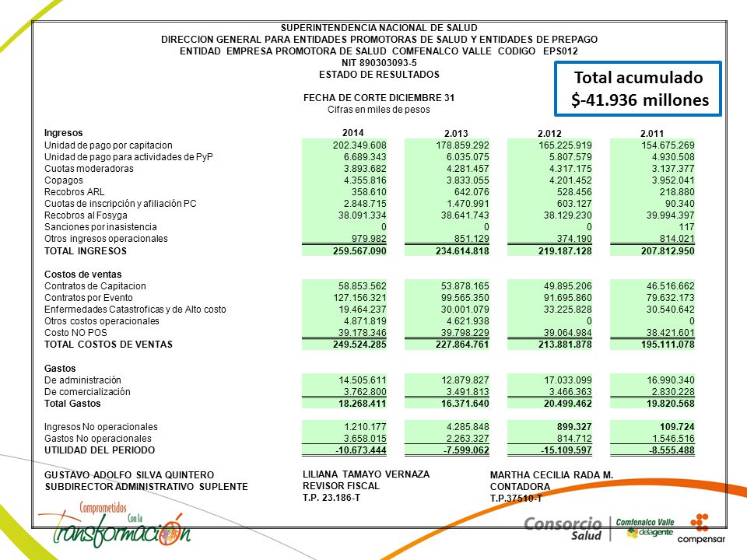Click the value 17.033.099
747x560 pixels.
pos(568,380)
